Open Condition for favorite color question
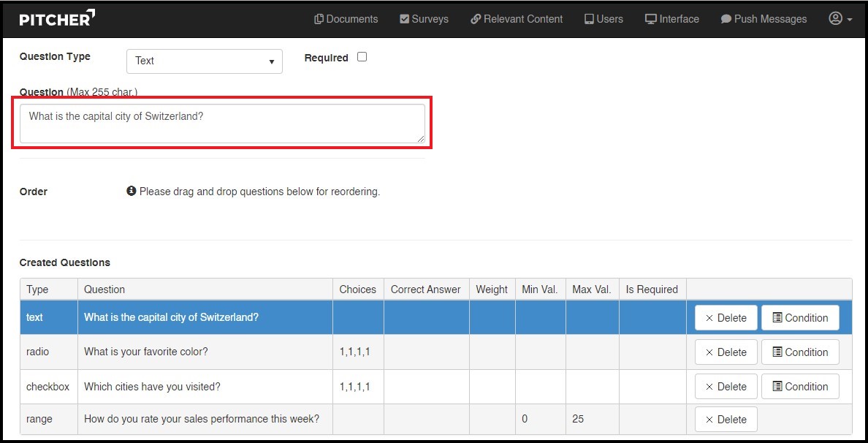 [800, 352]
